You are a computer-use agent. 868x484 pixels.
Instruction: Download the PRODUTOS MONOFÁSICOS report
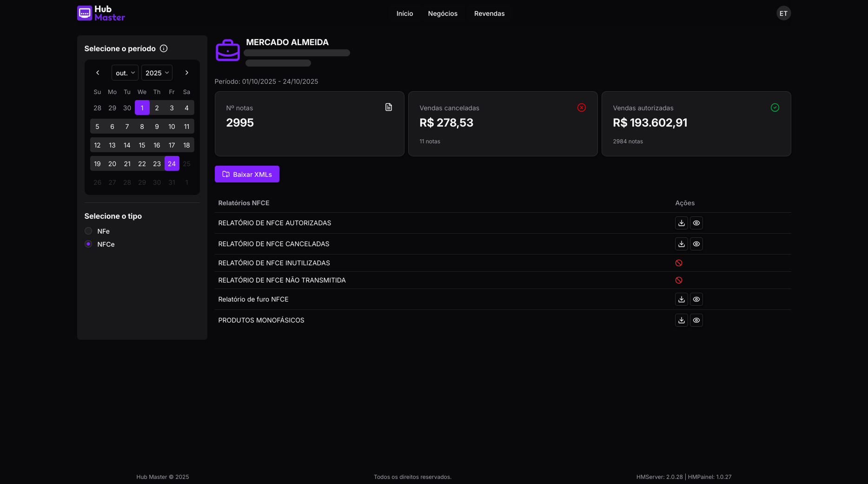(x=681, y=320)
